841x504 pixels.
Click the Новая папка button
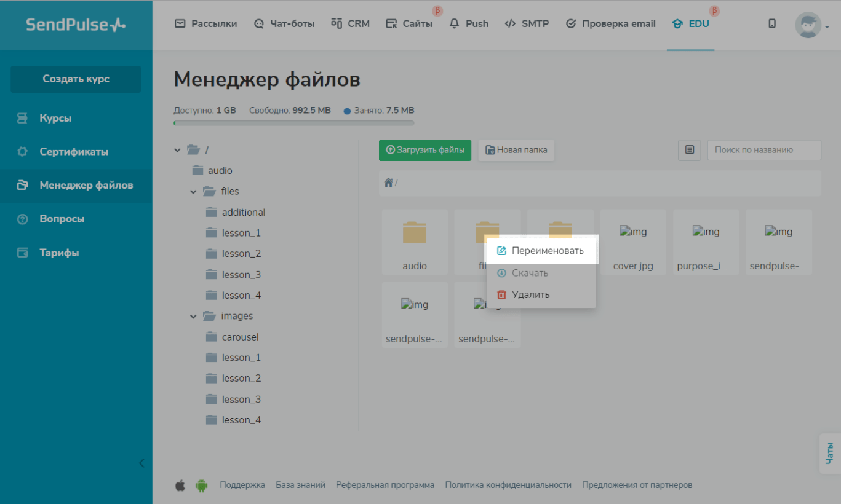tap(516, 150)
